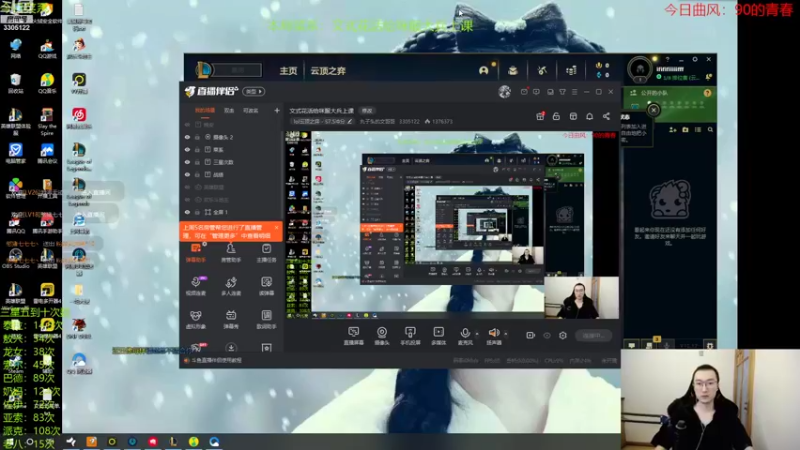Hide the 三星次数 source layer
This screenshot has width=800, height=450.
tap(187, 162)
